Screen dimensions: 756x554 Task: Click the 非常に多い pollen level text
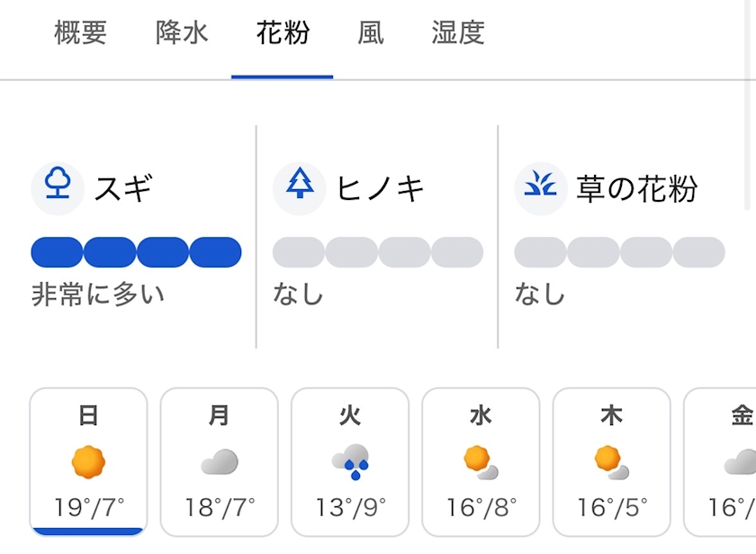[98, 295]
